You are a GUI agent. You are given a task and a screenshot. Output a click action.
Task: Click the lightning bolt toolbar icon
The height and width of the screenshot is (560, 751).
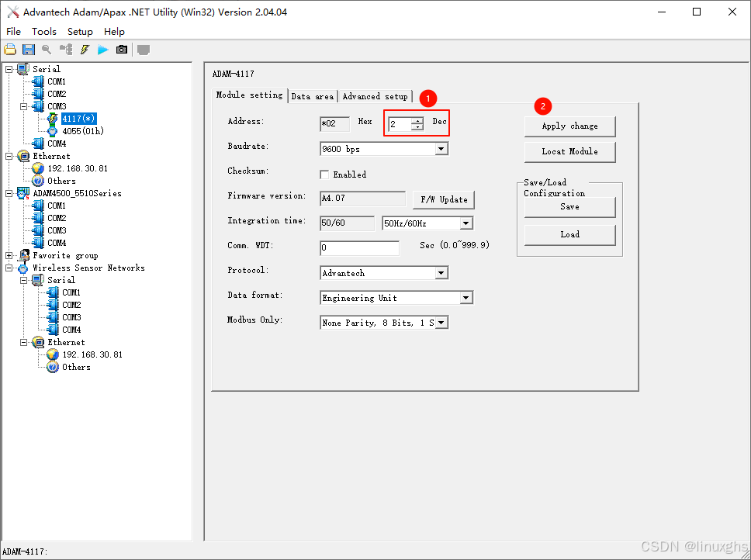tap(85, 50)
